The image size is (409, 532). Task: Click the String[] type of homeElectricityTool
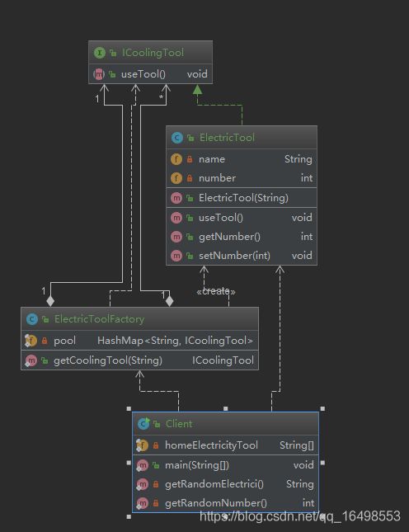297,445
